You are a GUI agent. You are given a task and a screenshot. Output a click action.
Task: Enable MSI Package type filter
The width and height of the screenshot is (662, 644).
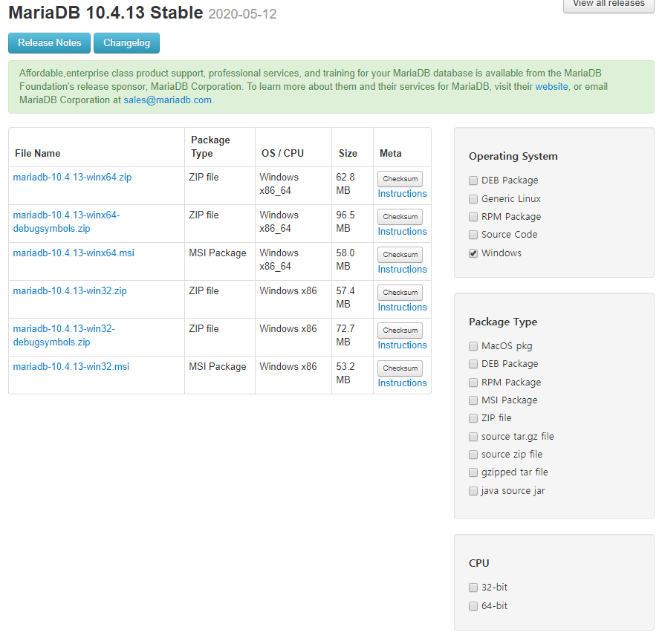(473, 400)
